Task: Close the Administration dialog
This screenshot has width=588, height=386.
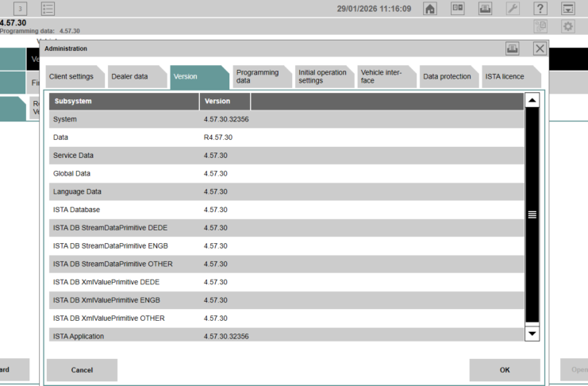Action: [540, 48]
